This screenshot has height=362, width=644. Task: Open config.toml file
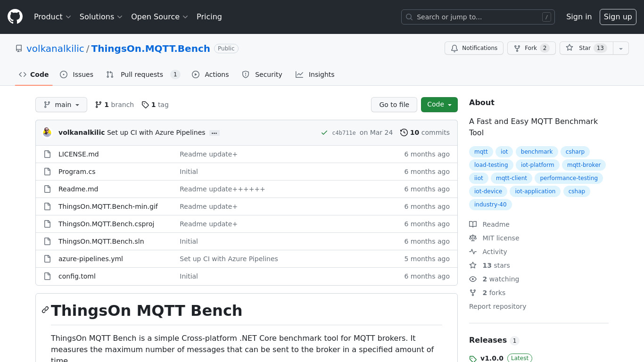(77, 276)
